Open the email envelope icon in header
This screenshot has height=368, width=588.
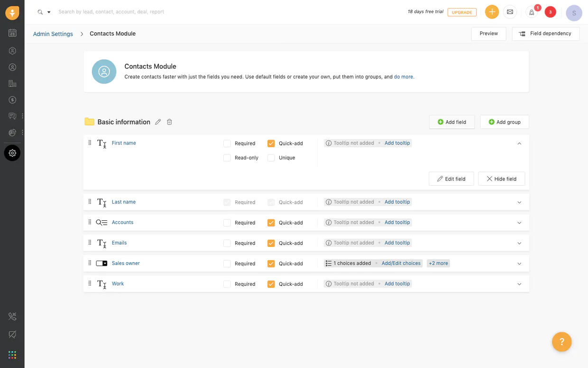coord(510,12)
